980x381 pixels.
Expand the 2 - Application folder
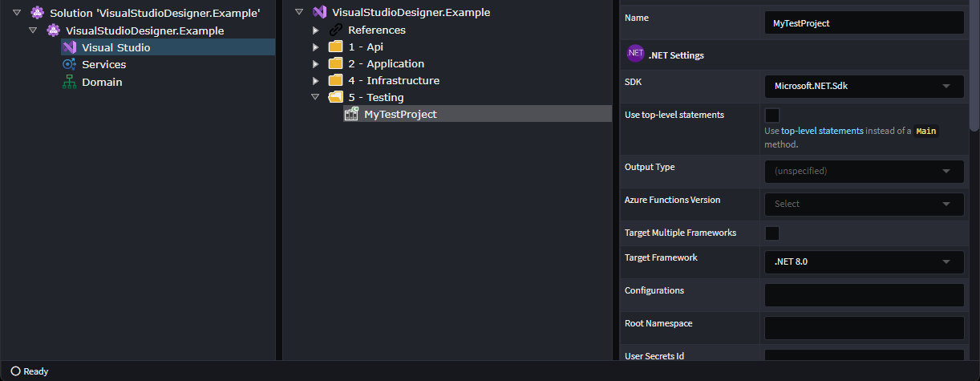tap(316, 63)
